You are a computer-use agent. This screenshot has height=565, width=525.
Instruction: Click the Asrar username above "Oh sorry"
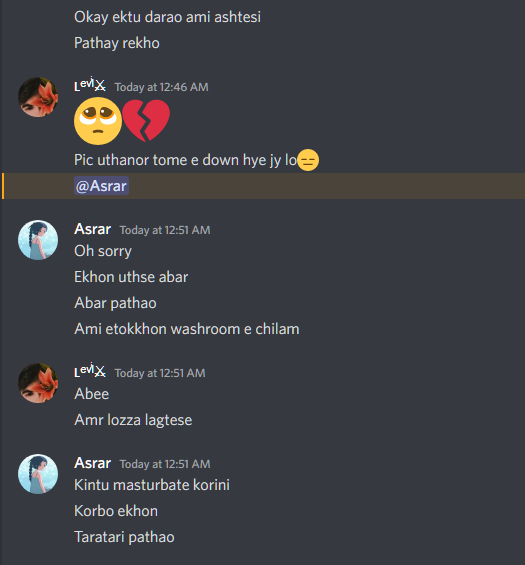pos(92,229)
